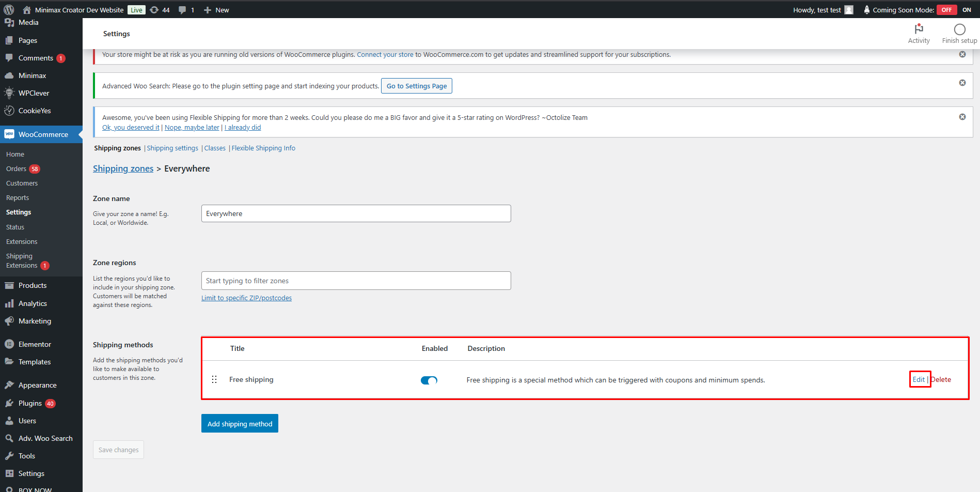The height and width of the screenshot is (492, 980).
Task: Click the home icon for site name
Action: pyautogui.click(x=27, y=10)
